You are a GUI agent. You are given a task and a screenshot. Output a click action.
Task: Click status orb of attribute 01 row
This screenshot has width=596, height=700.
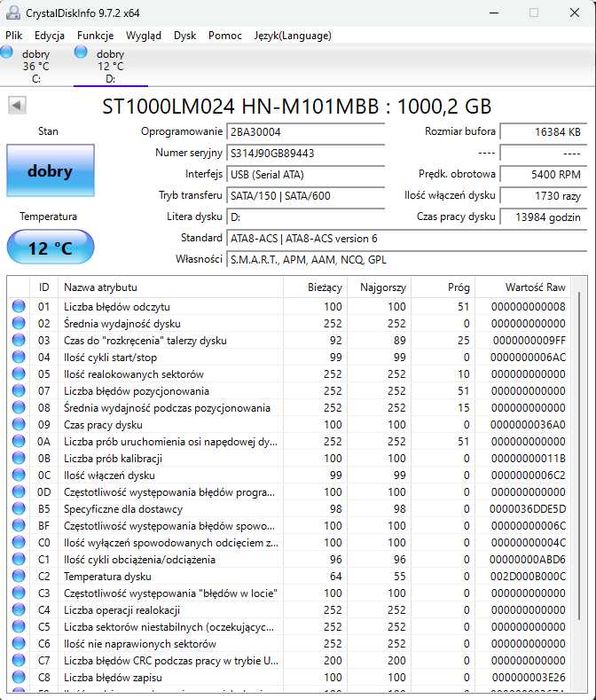18,306
